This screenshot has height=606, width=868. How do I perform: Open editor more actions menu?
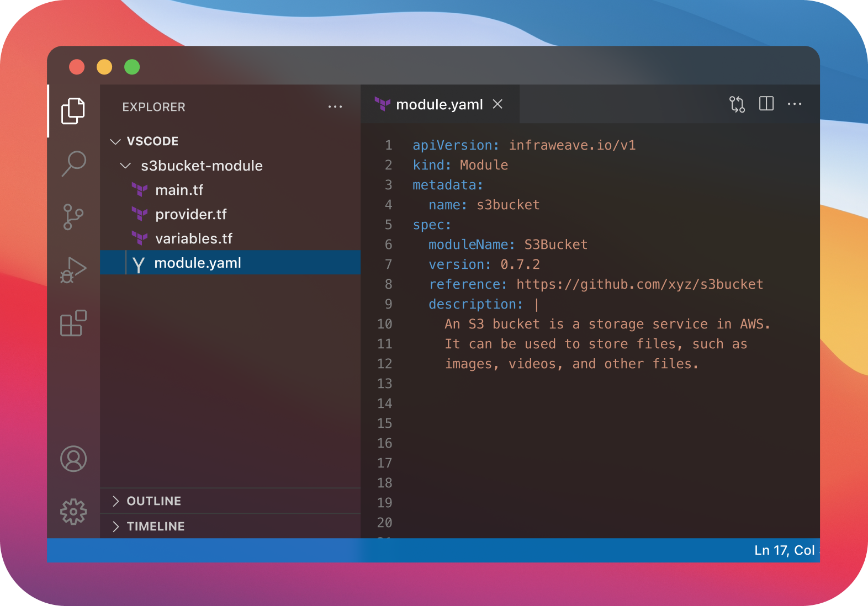pos(794,104)
